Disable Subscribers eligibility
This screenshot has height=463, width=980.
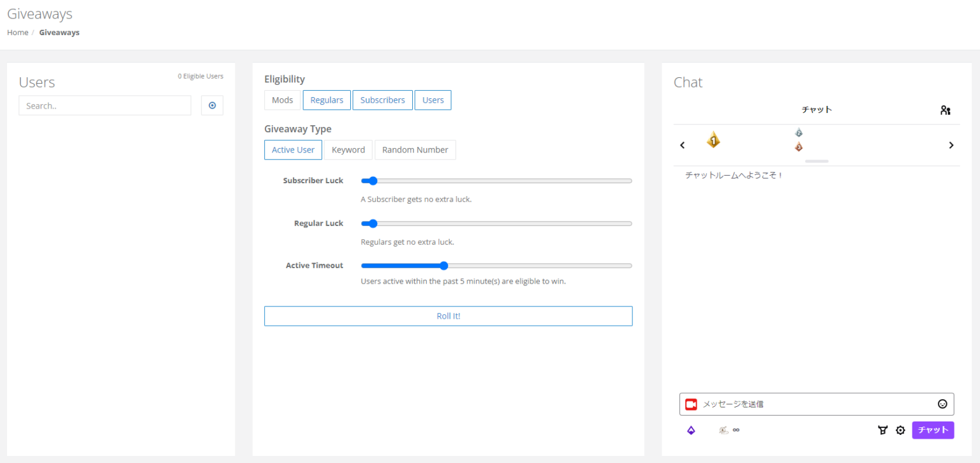click(x=382, y=100)
